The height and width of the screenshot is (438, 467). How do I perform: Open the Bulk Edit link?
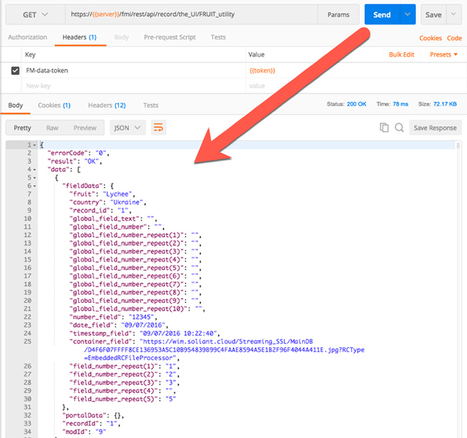[x=401, y=55]
